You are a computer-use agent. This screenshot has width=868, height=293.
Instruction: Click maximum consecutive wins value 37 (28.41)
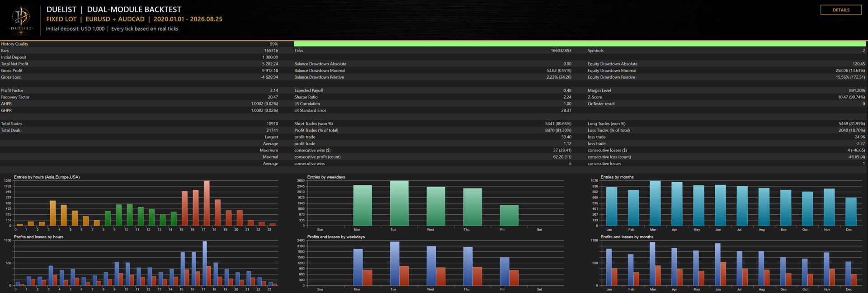pos(562,150)
